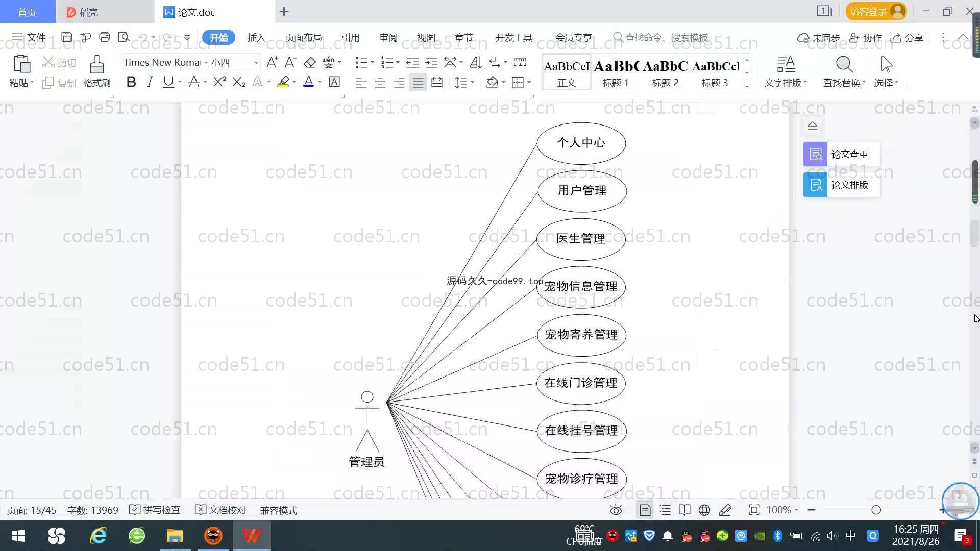Open WPS app in Windows taskbar

coord(252,536)
